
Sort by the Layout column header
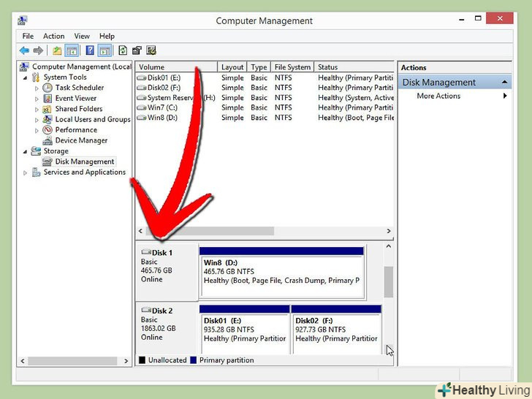click(x=232, y=67)
